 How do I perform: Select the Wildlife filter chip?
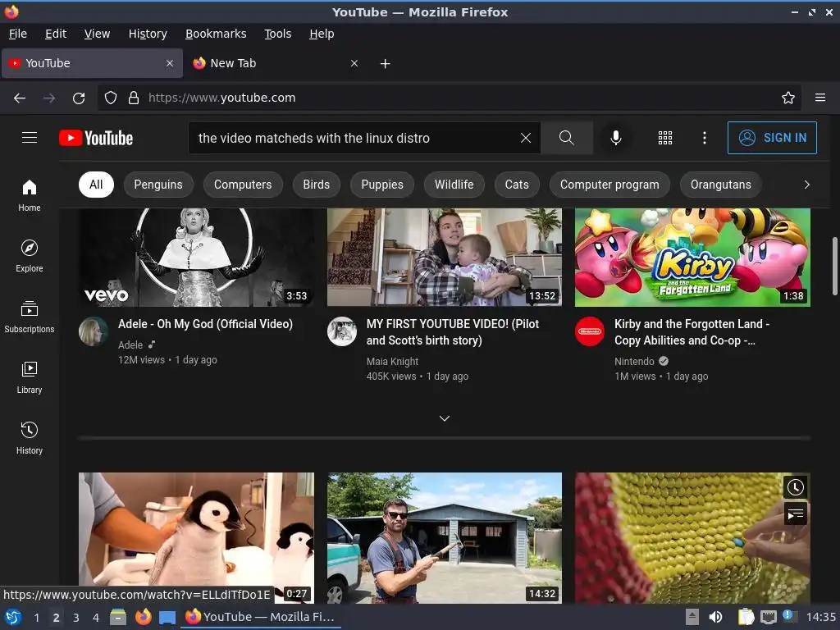pos(454,185)
